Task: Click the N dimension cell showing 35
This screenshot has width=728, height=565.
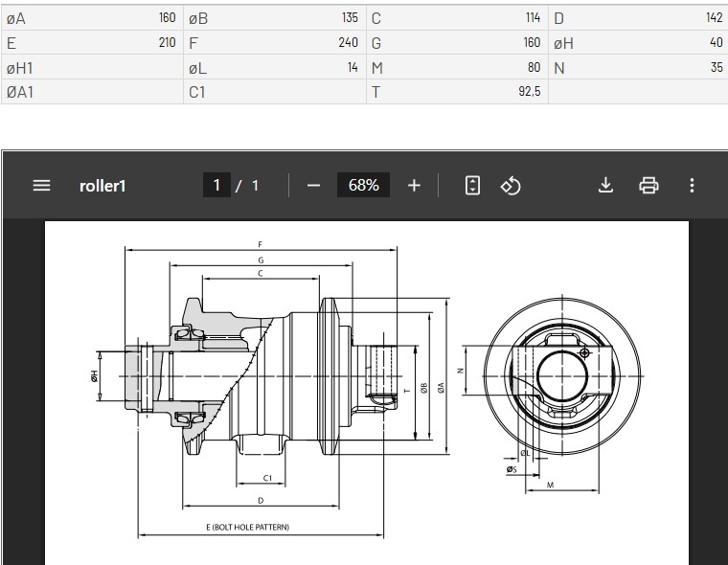Action: coord(717,68)
